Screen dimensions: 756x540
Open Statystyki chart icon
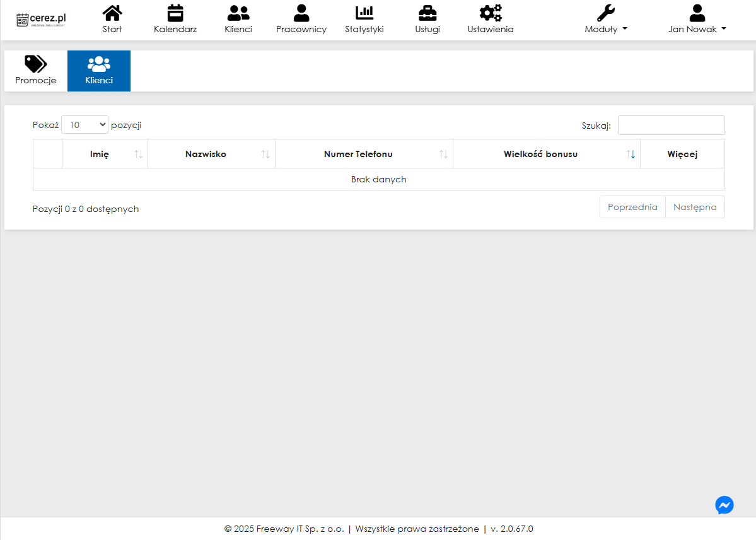364,13
